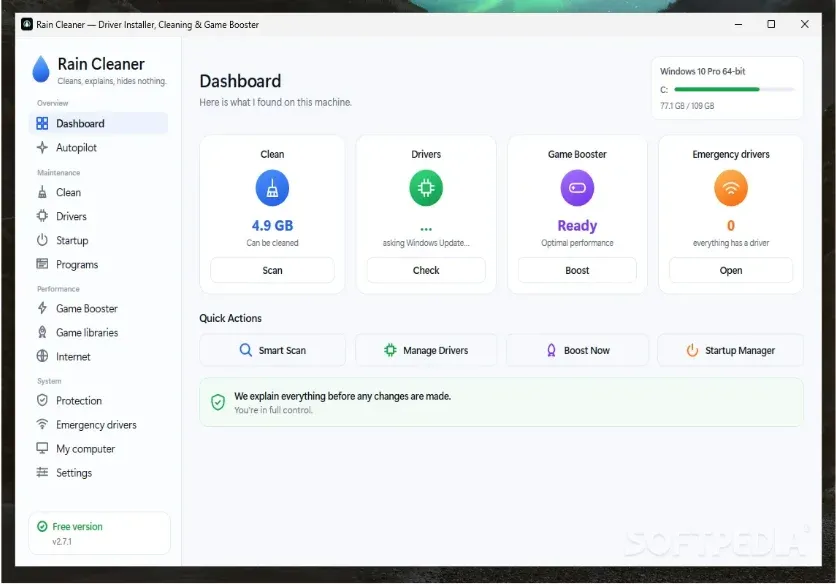836x584 pixels.
Task: Start a Smart Scan quick action
Action: click(x=272, y=350)
